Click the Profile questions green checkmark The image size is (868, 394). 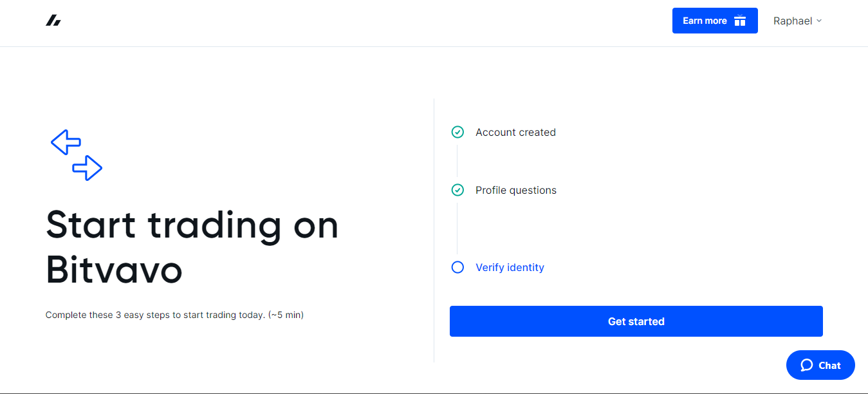coord(457,190)
